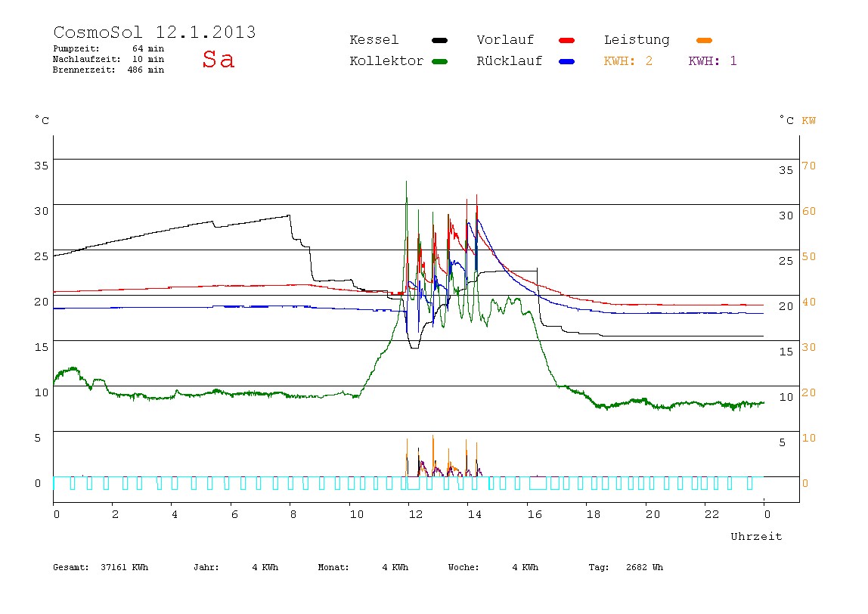Click the 'Brennerzeit:' label
The width and height of the screenshot is (868, 614).
click(x=84, y=70)
